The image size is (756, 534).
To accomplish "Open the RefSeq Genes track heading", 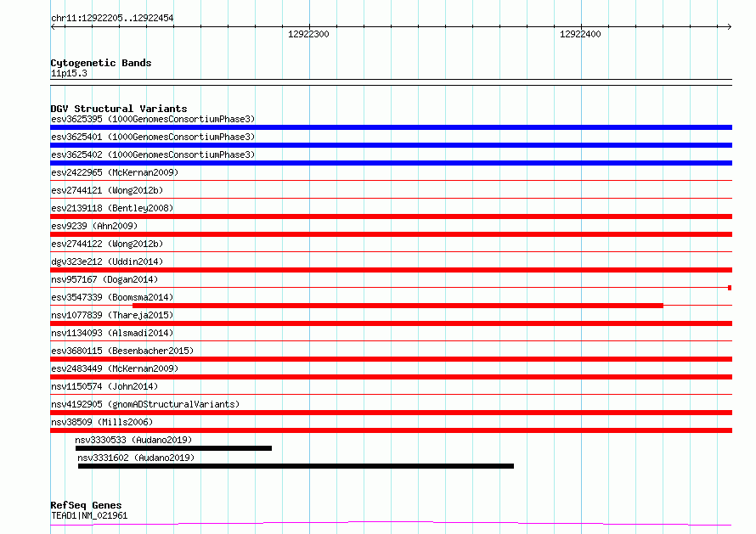I will coord(86,505).
